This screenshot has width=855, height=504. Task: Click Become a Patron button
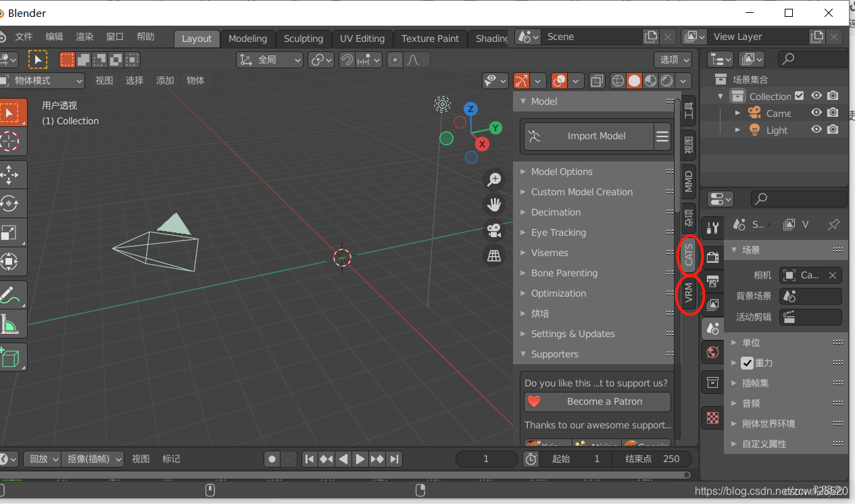(597, 401)
